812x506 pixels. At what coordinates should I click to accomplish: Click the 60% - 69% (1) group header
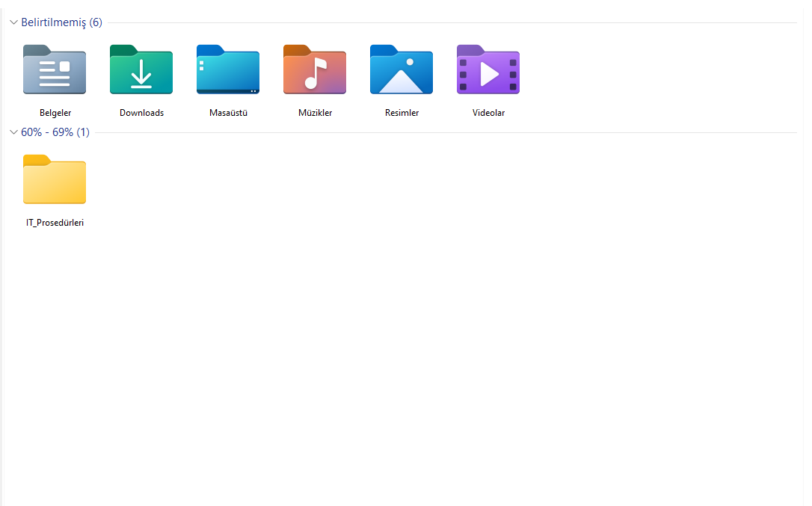pyautogui.click(x=55, y=132)
